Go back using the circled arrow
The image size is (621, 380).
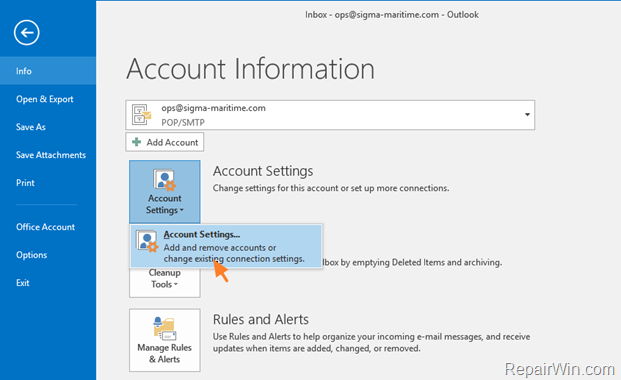(27, 32)
